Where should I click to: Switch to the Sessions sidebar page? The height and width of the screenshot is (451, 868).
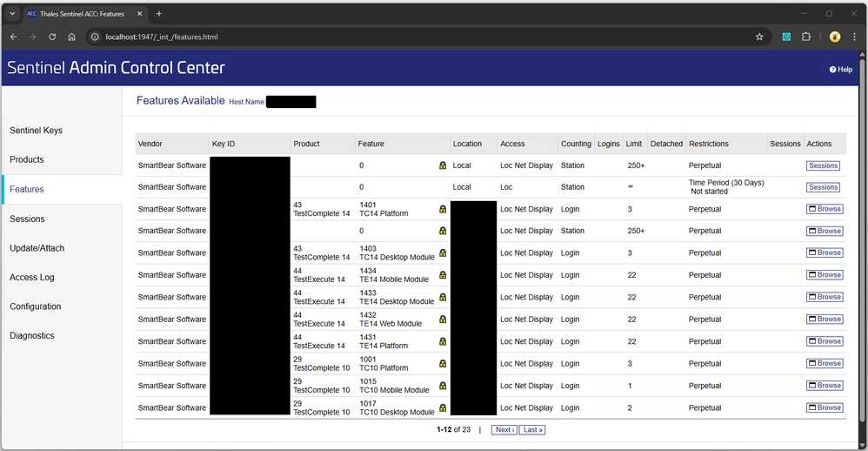(27, 219)
